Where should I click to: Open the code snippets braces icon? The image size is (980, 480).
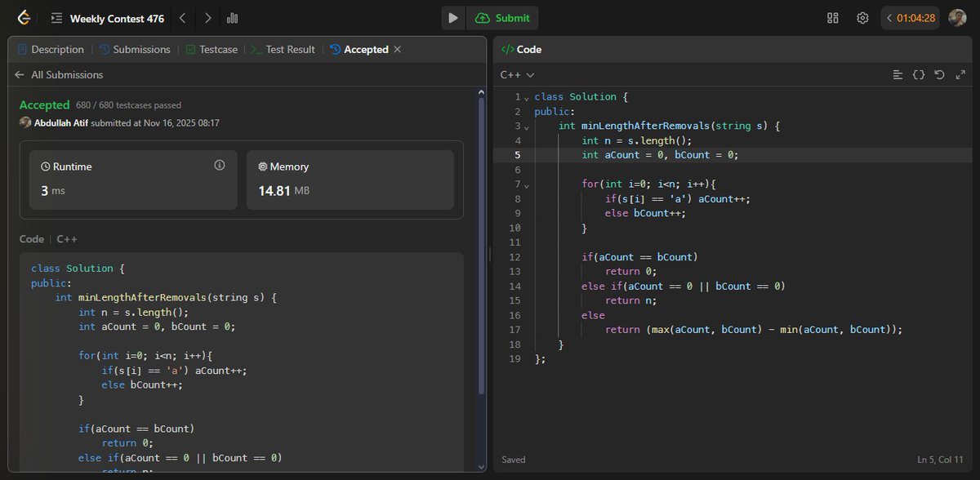pyautogui.click(x=919, y=75)
